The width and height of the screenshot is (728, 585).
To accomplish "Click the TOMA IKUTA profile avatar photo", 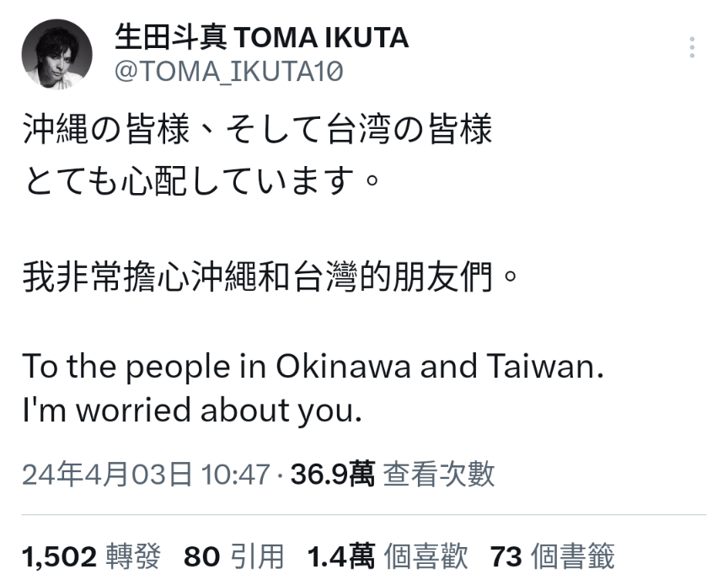I will coord(56,54).
